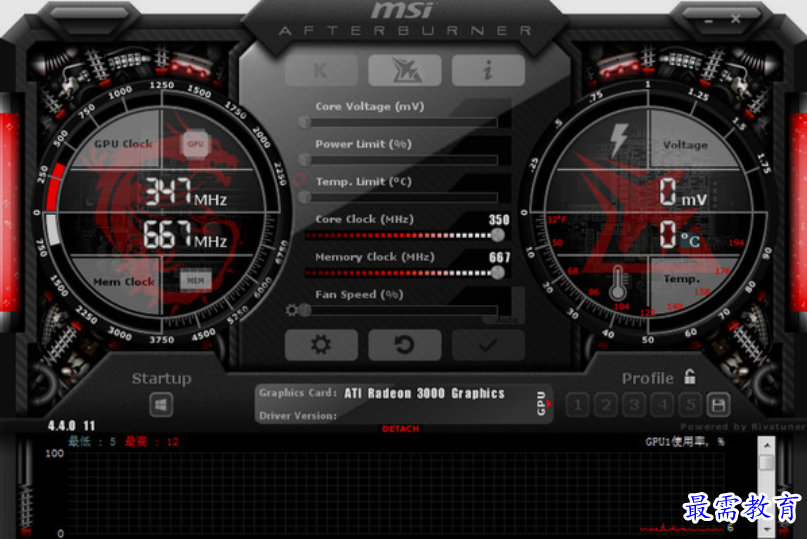
Task: Select profile slot 3
Action: pyautogui.click(x=634, y=405)
